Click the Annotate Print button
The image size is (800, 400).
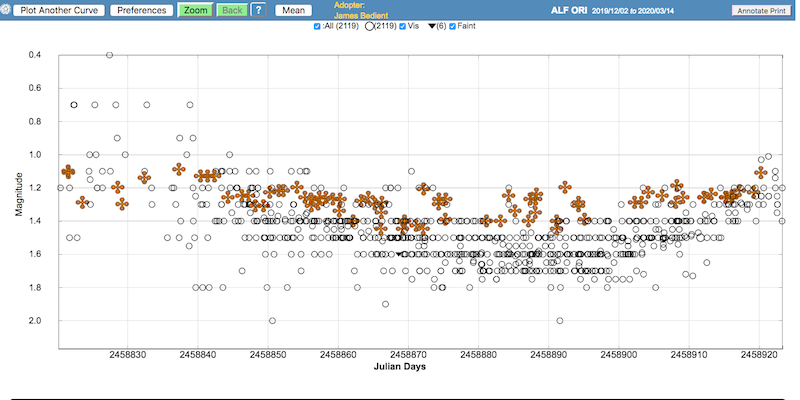tap(762, 10)
